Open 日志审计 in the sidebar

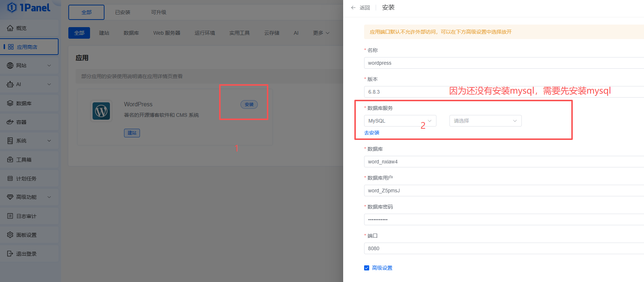point(29,216)
